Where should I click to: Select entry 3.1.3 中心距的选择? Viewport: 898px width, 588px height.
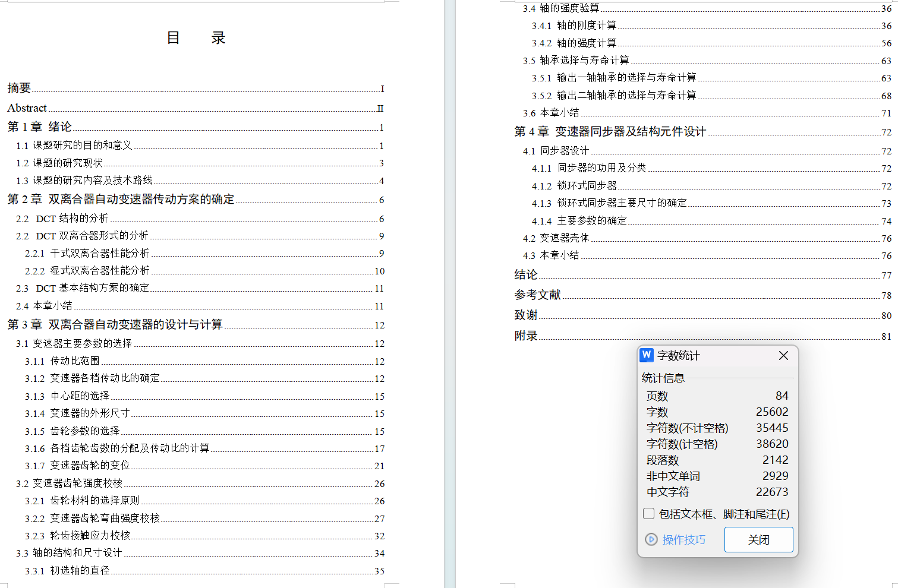click(204, 396)
